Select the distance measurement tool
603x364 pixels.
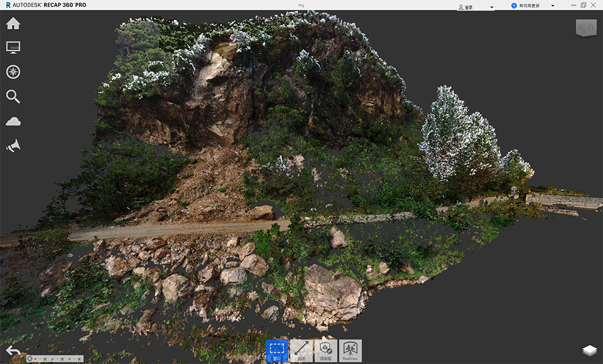click(x=301, y=351)
